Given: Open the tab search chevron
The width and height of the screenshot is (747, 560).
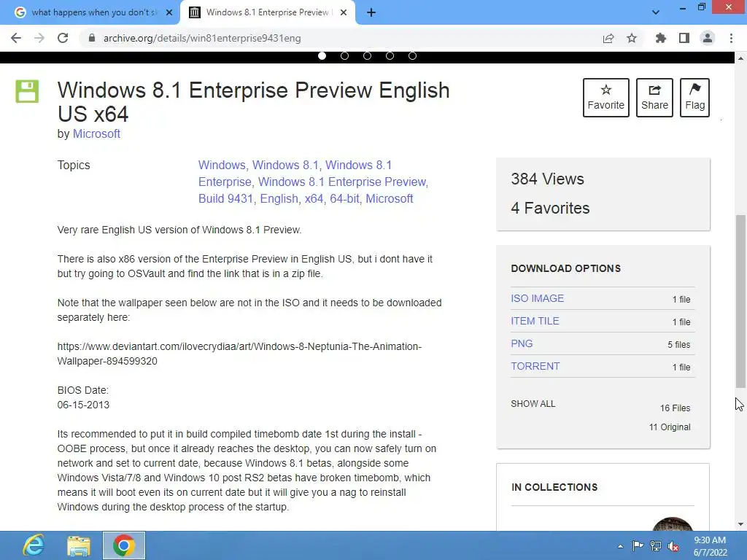Looking at the screenshot, I should click(656, 12).
